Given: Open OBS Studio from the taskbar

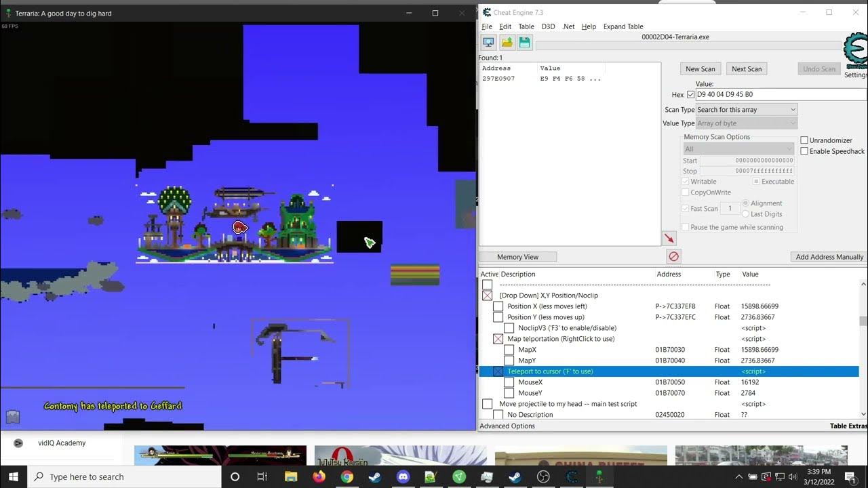Looking at the screenshot, I should coord(543,476).
